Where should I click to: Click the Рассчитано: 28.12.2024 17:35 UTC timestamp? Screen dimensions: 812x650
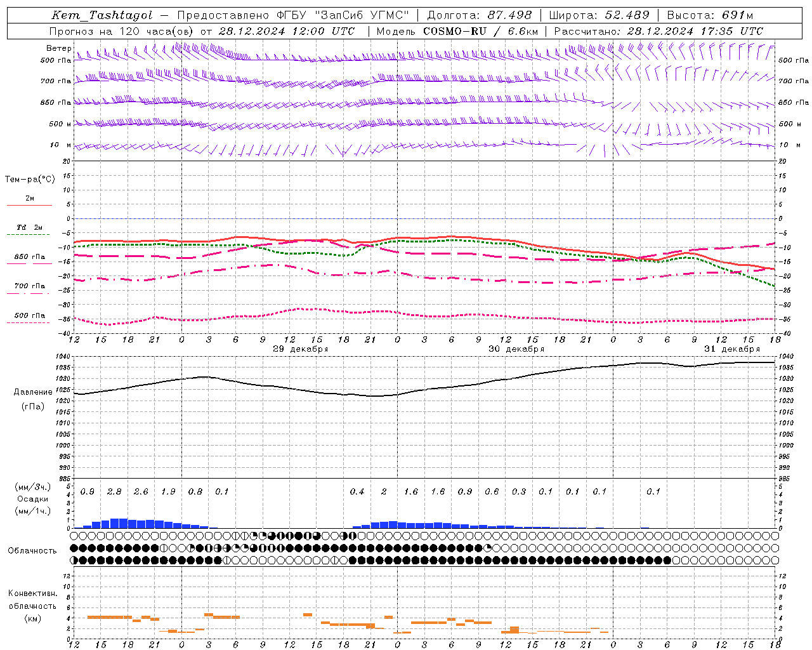658,31
